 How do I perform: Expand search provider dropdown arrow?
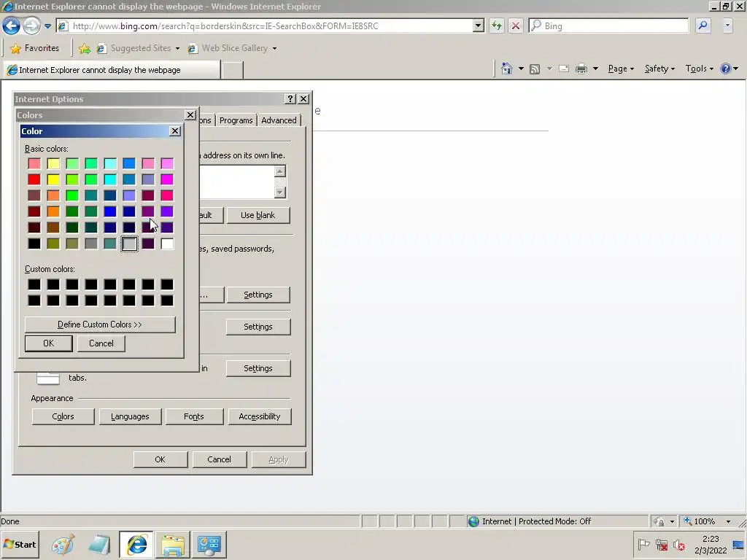[727, 26]
